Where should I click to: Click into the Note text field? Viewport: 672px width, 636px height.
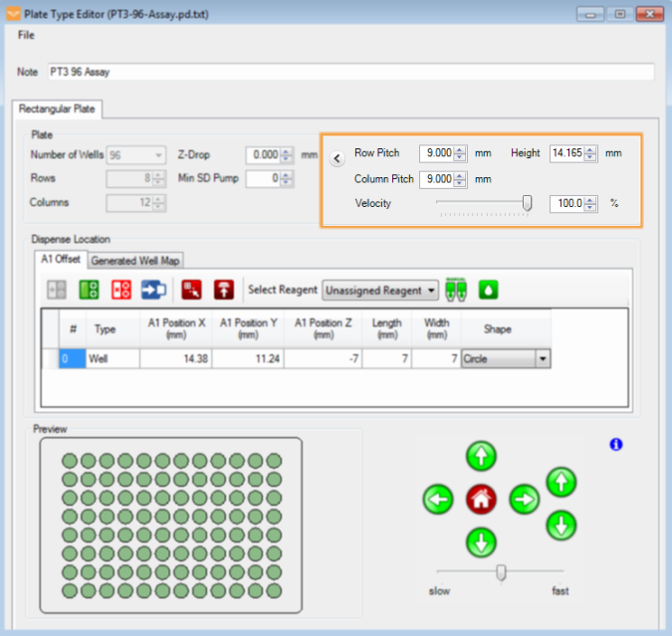(348, 72)
